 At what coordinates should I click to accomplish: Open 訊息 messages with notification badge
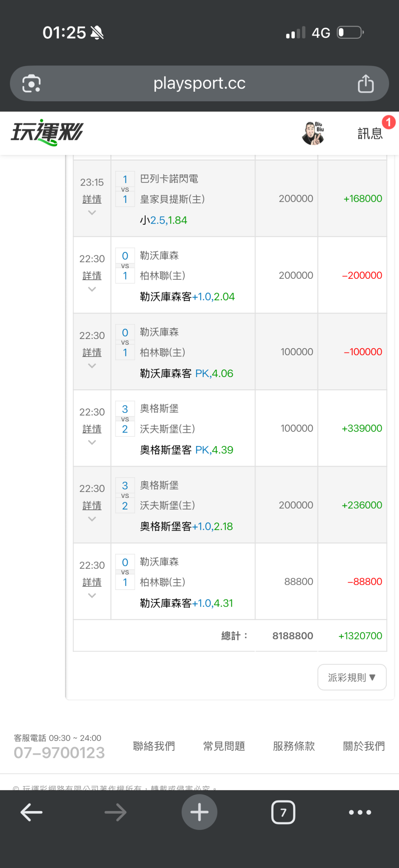point(370,133)
